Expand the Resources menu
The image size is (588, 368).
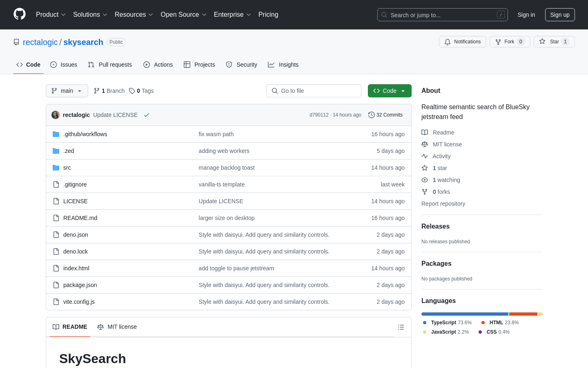tap(134, 15)
